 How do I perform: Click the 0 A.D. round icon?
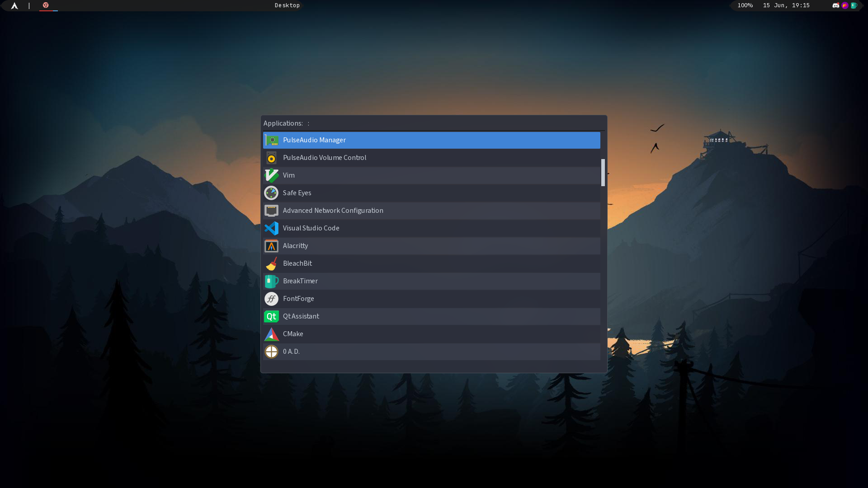271,352
